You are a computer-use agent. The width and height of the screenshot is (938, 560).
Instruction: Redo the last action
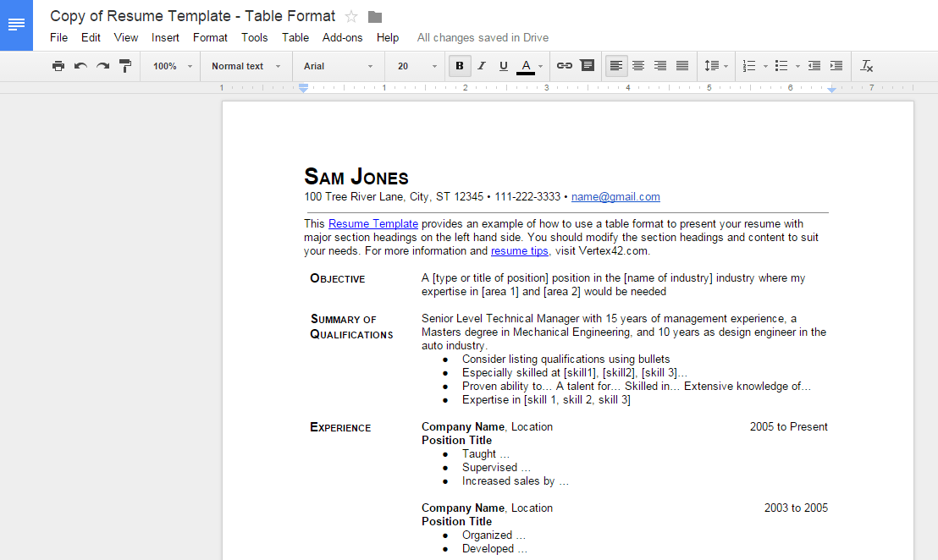tap(103, 66)
